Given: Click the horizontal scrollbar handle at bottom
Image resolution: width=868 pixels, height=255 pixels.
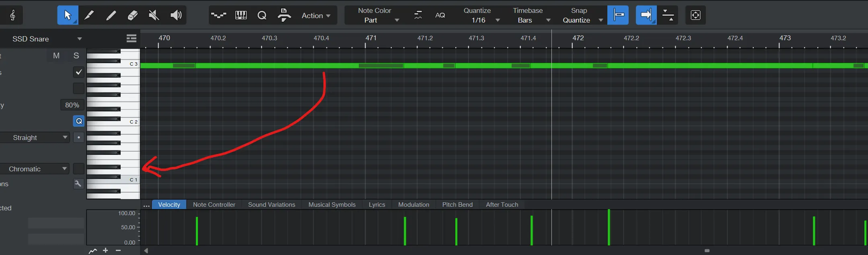Looking at the screenshot, I should pyautogui.click(x=707, y=251).
